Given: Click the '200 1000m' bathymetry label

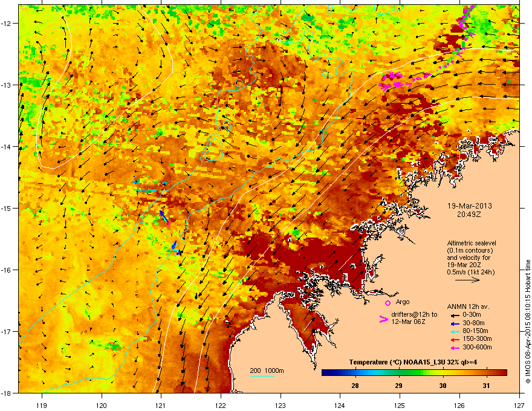Looking at the screenshot, I should 267,371.
